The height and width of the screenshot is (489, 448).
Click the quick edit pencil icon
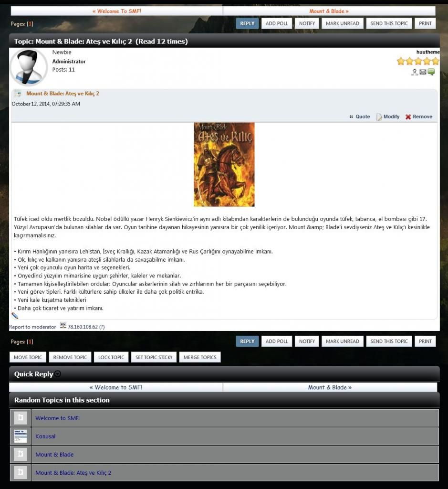15,316
